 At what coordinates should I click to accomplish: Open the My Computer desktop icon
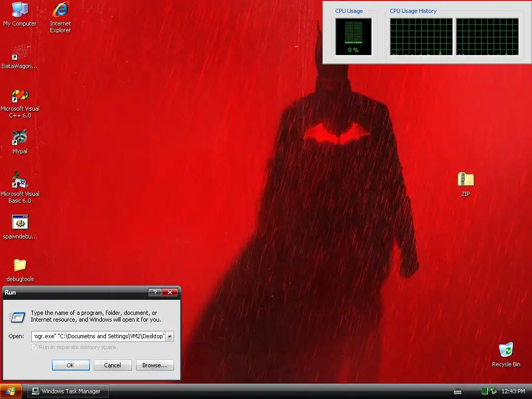[20, 14]
